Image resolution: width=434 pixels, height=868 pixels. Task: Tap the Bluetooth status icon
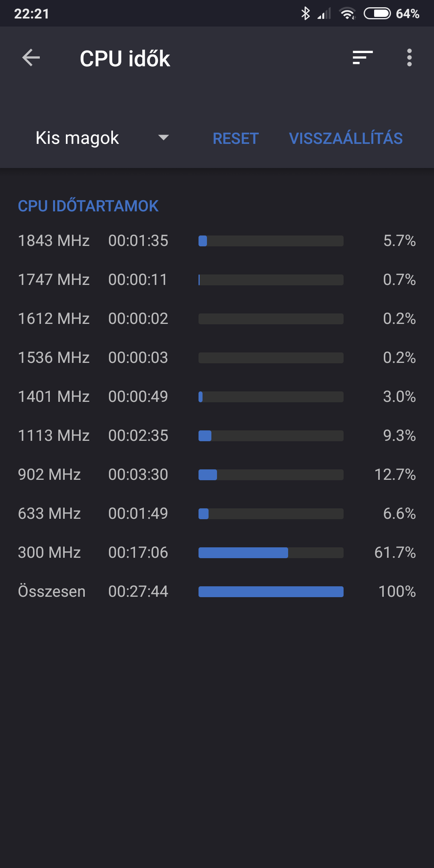305,13
